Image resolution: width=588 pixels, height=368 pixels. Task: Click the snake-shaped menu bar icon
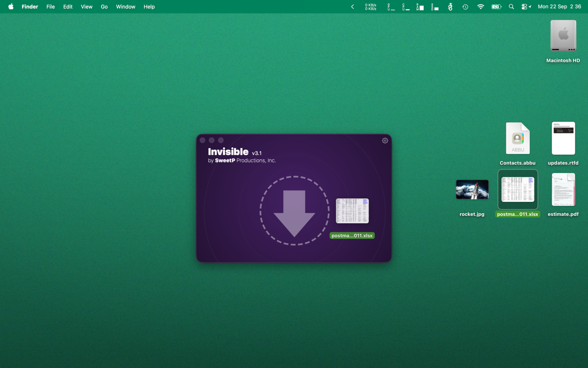pos(450,7)
